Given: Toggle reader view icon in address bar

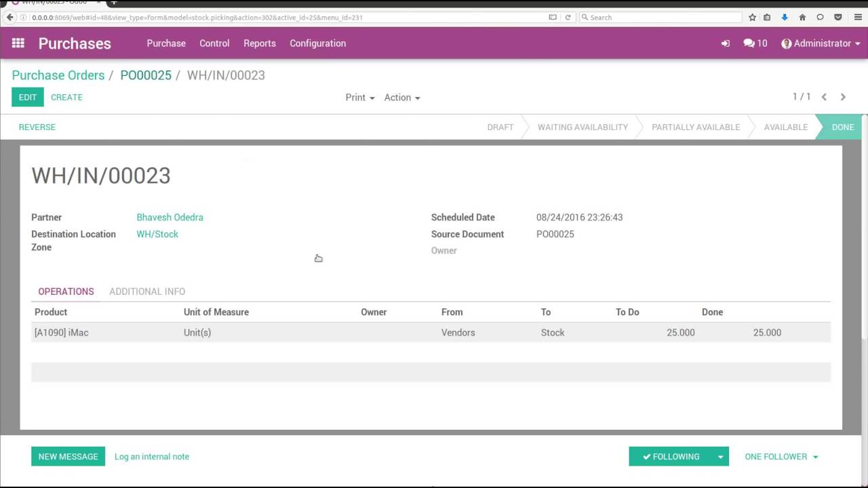Looking at the screenshot, I should (553, 18).
